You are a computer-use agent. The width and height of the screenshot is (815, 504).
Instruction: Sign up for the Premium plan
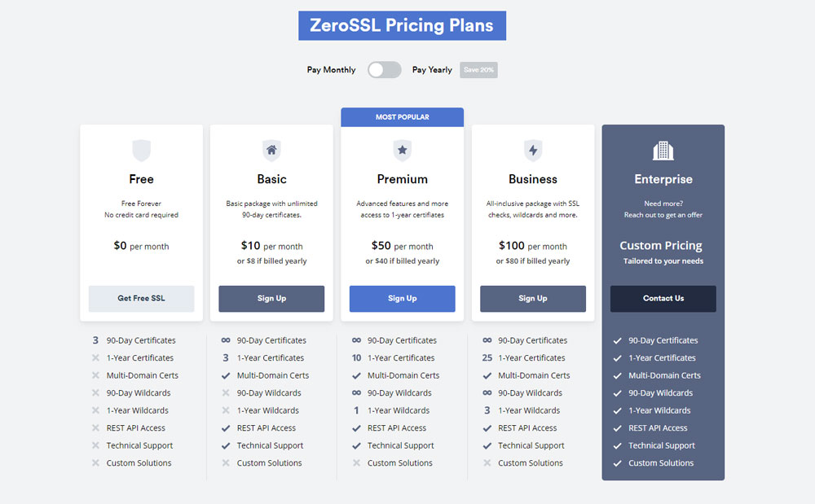(402, 299)
